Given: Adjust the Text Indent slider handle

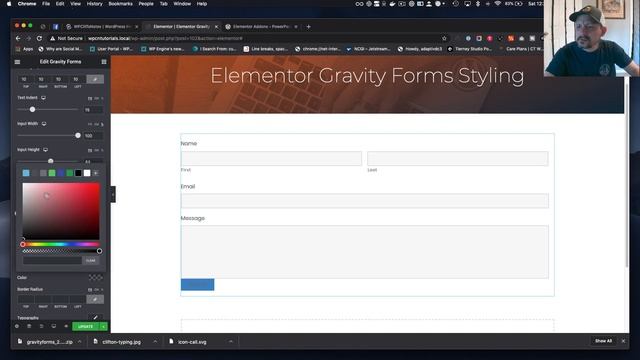Looking at the screenshot, I should (32, 109).
